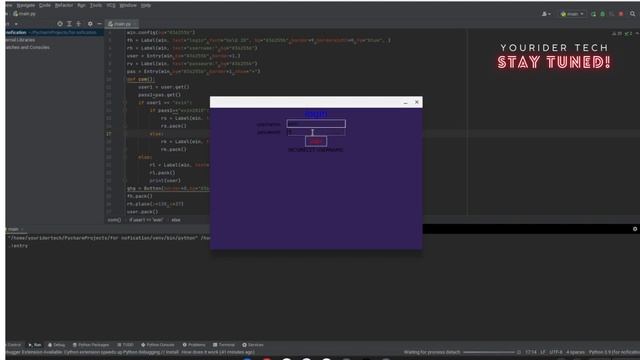Open the Help menu
Screen dimensions: 640x360
point(146,5)
